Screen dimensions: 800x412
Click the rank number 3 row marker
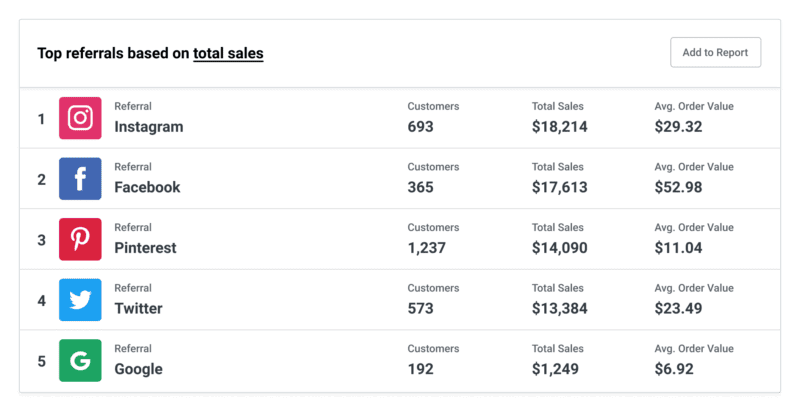click(41, 240)
